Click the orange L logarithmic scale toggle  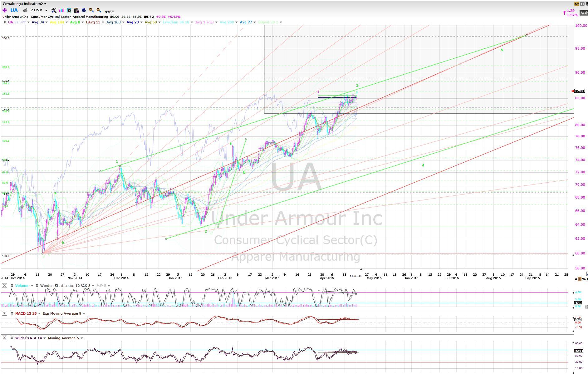580,279
